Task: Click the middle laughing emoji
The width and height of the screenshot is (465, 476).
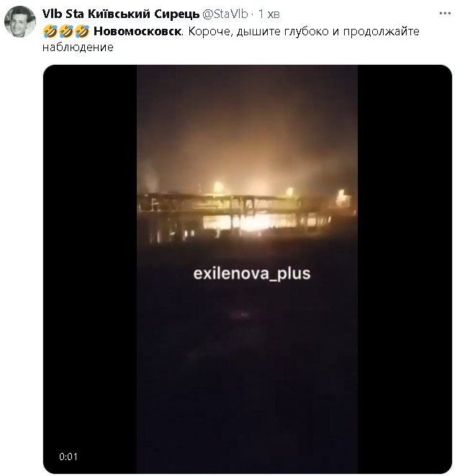Action: [66, 31]
